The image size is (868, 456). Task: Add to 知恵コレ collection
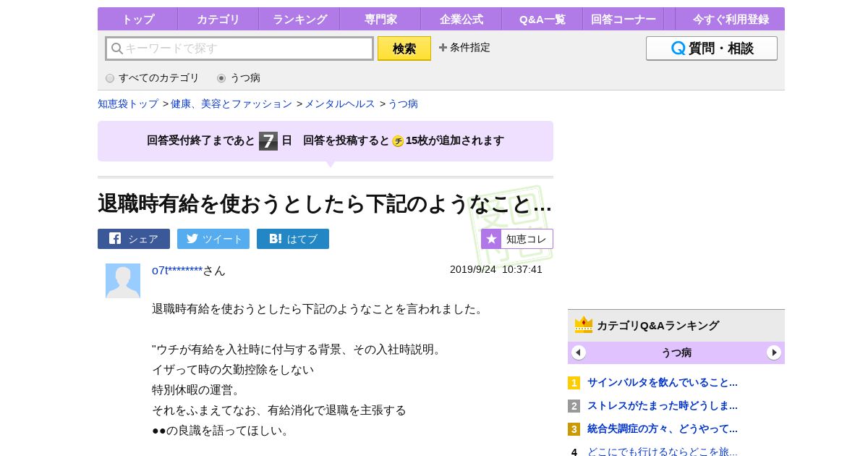click(517, 239)
